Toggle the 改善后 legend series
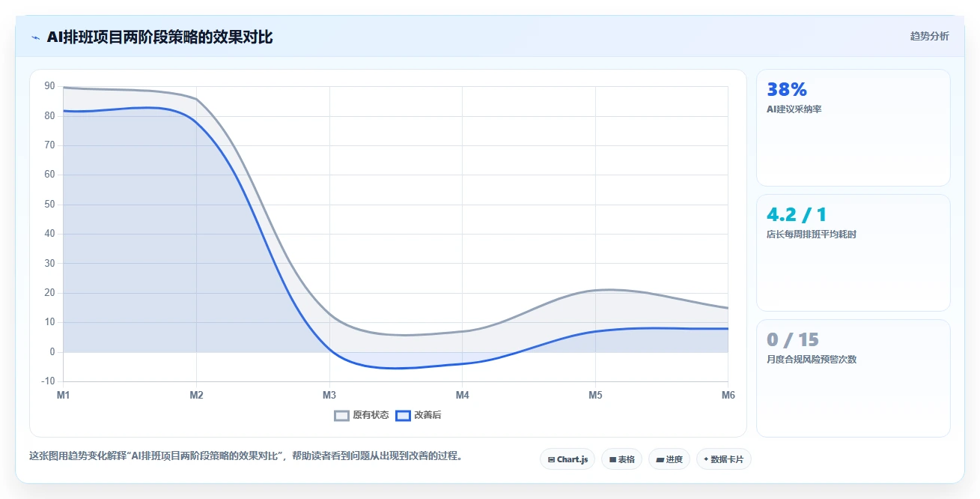The height and width of the screenshot is (499, 980). (419, 415)
